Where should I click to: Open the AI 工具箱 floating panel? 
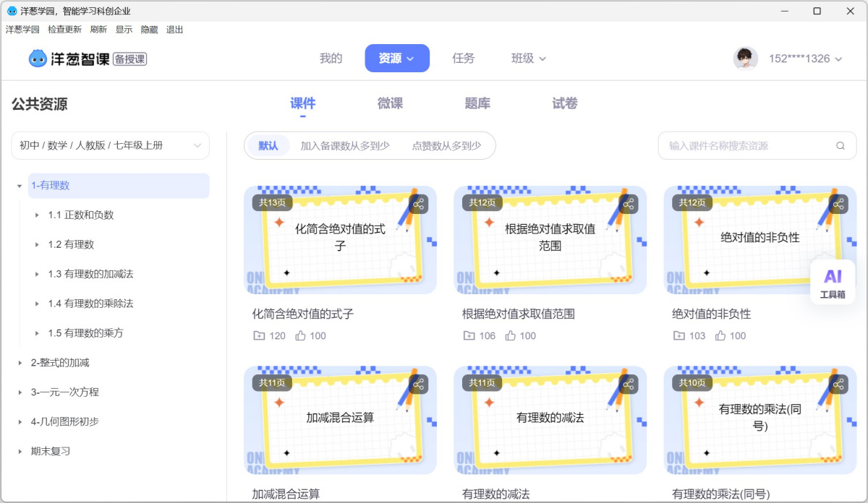(x=833, y=281)
